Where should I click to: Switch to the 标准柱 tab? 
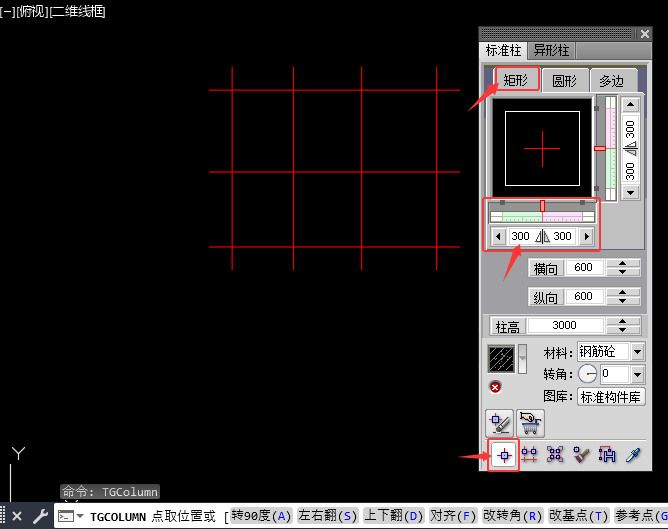(503, 51)
